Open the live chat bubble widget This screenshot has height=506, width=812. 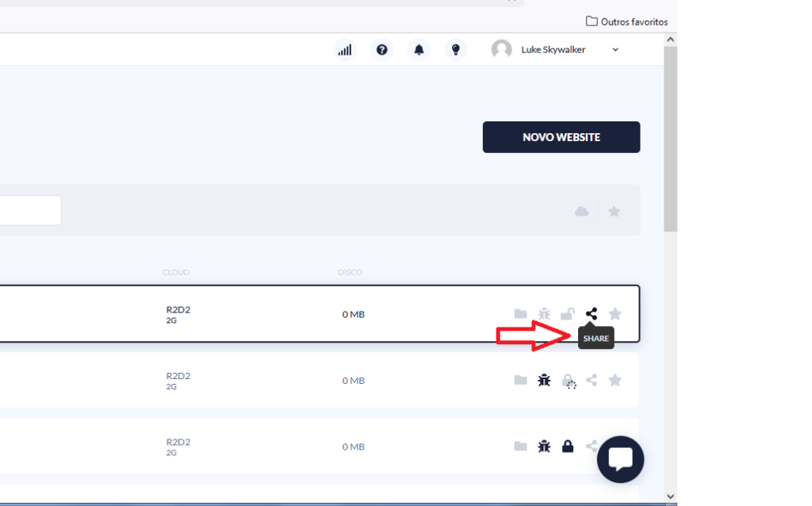tap(620, 459)
